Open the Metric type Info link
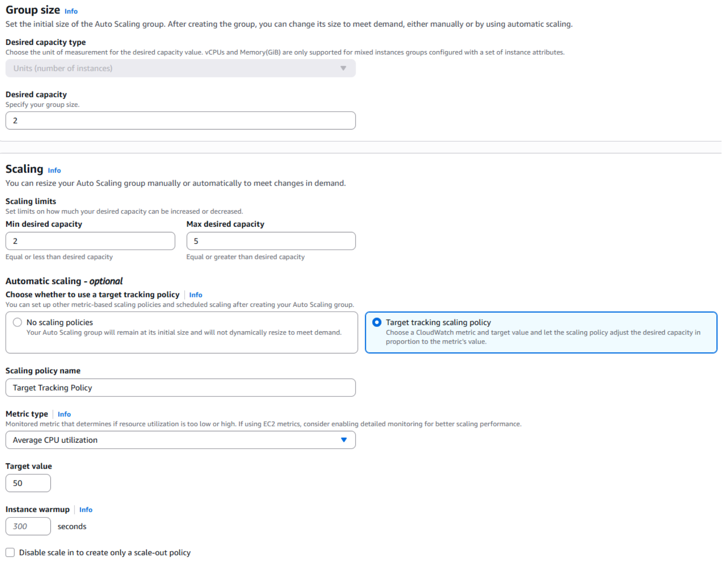Image resolution: width=728 pixels, height=563 pixels. [x=64, y=414]
